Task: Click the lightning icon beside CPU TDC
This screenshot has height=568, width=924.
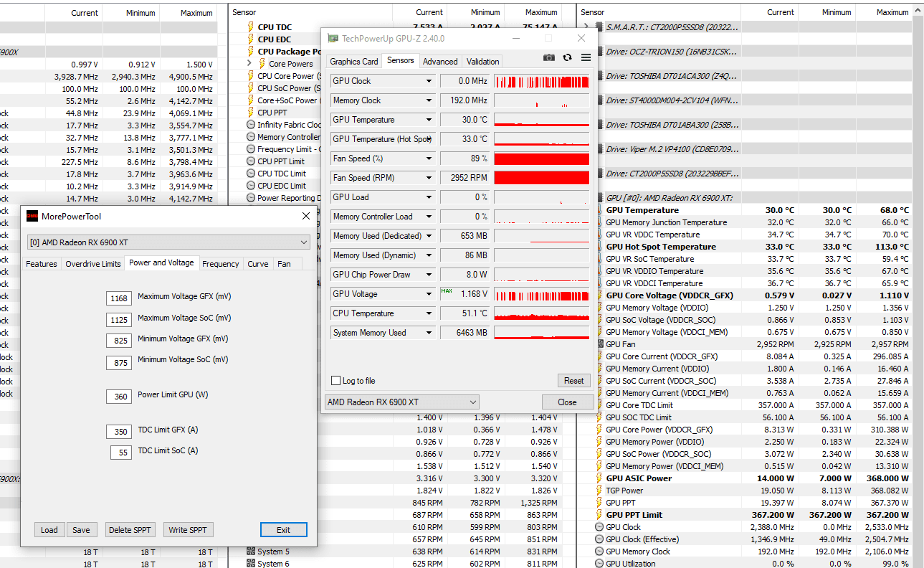Action: click(x=250, y=27)
